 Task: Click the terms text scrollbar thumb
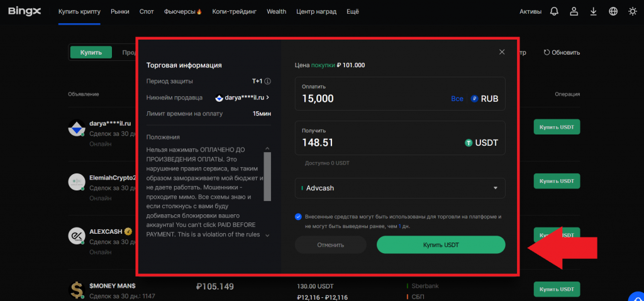pos(267,177)
